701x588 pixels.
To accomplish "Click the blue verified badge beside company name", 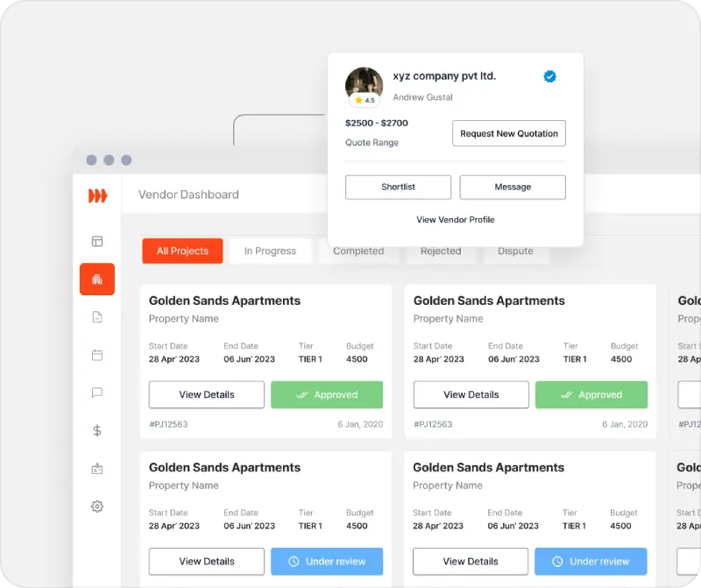I will (549, 76).
